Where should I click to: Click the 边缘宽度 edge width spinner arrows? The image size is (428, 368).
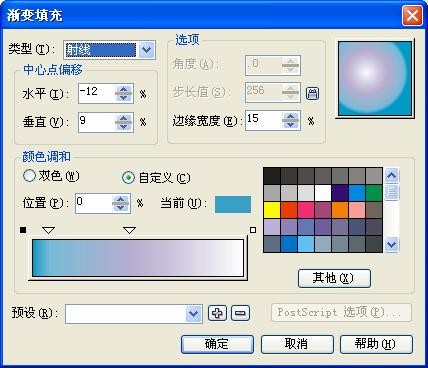click(291, 120)
